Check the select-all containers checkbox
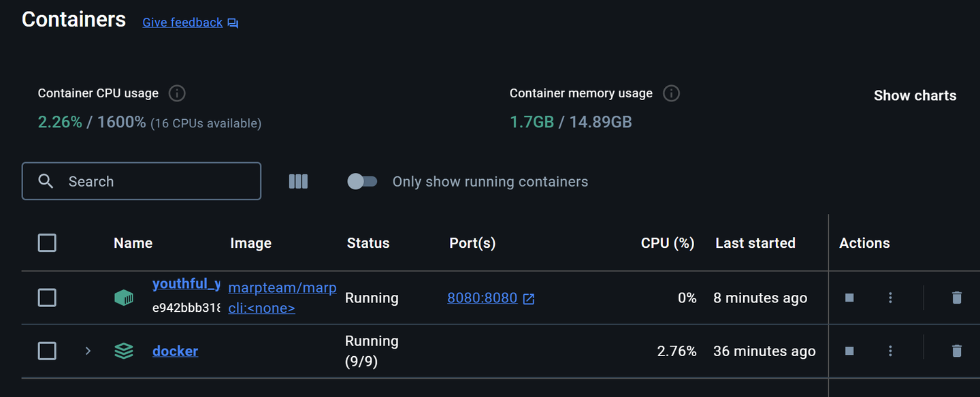This screenshot has height=397, width=980. click(47, 243)
